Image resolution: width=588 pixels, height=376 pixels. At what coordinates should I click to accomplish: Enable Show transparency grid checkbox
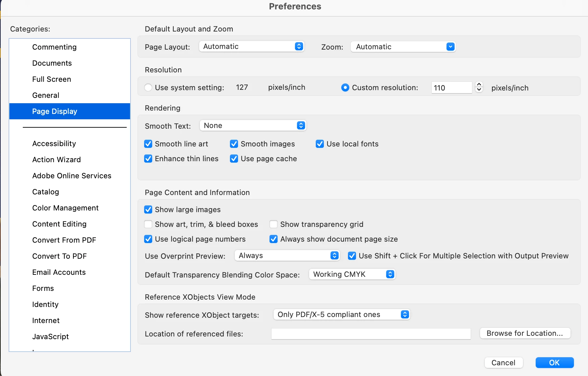tap(274, 224)
